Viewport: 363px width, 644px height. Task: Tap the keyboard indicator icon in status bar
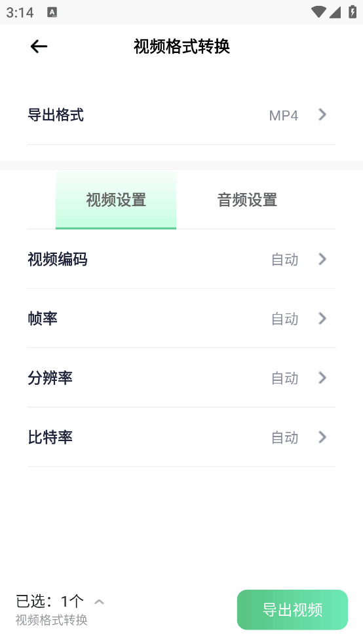52,12
